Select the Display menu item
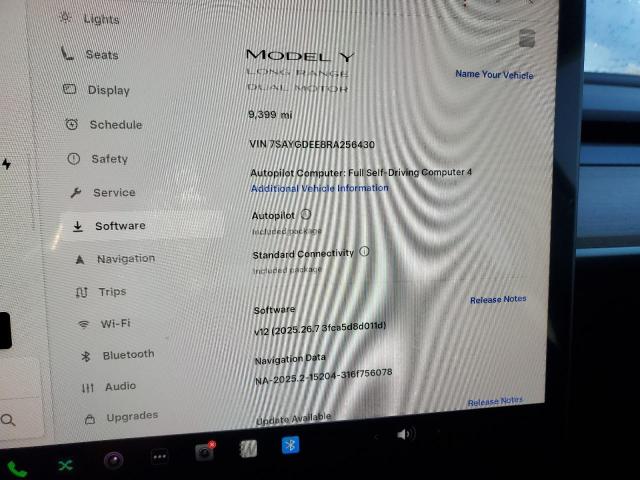The image size is (640, 480). [108, 90]
